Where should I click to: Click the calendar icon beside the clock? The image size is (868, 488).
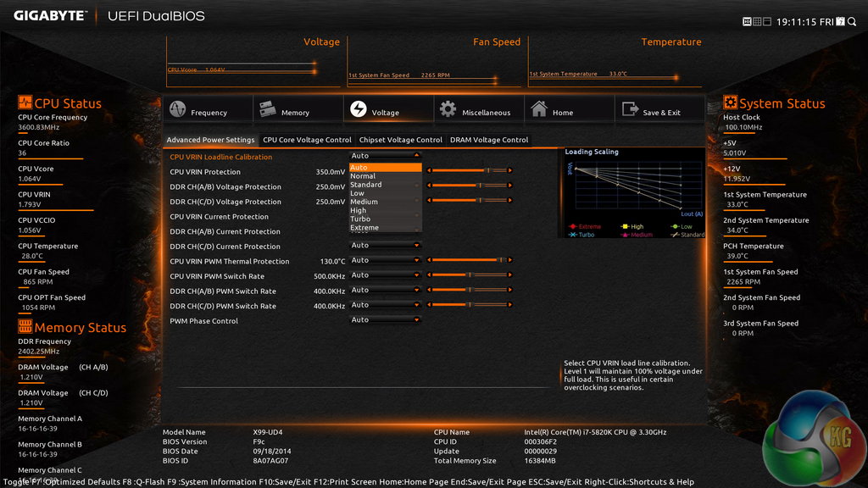pyautogui.click(x=840, y=21)
